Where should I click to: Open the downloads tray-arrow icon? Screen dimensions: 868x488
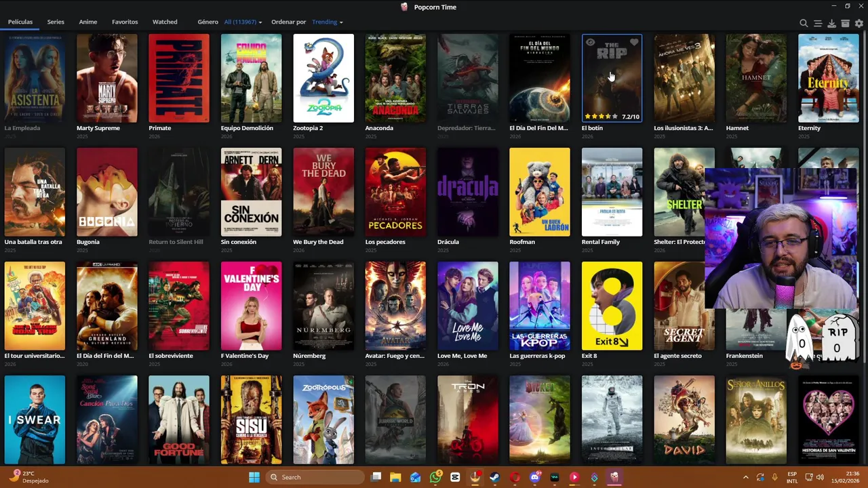pos(831,23)
